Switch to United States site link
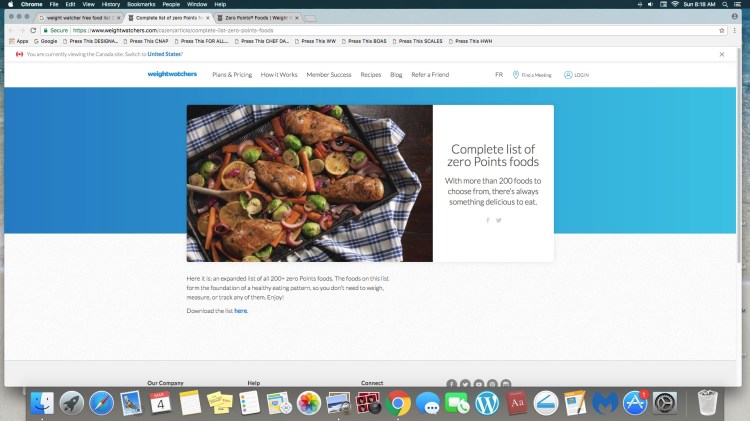The image size is (750, 421). [x=164, y=54]
